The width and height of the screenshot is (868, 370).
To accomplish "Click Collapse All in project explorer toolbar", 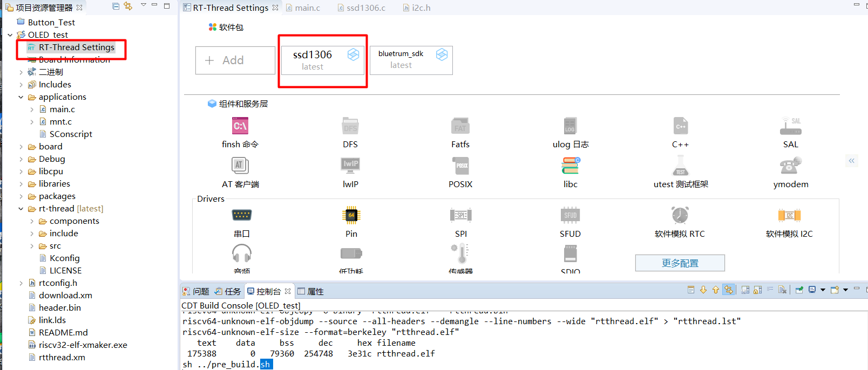I will [x=116, y=6].
